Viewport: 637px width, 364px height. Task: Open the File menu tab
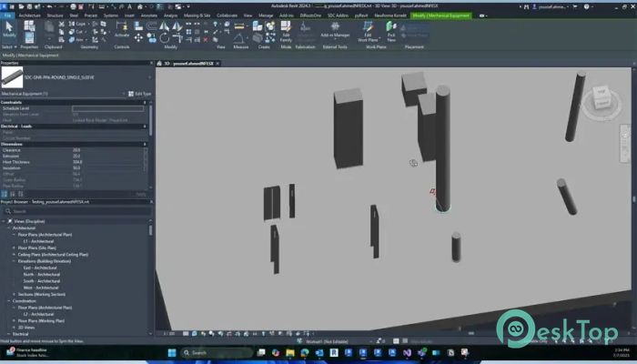[x=7, y=15]
